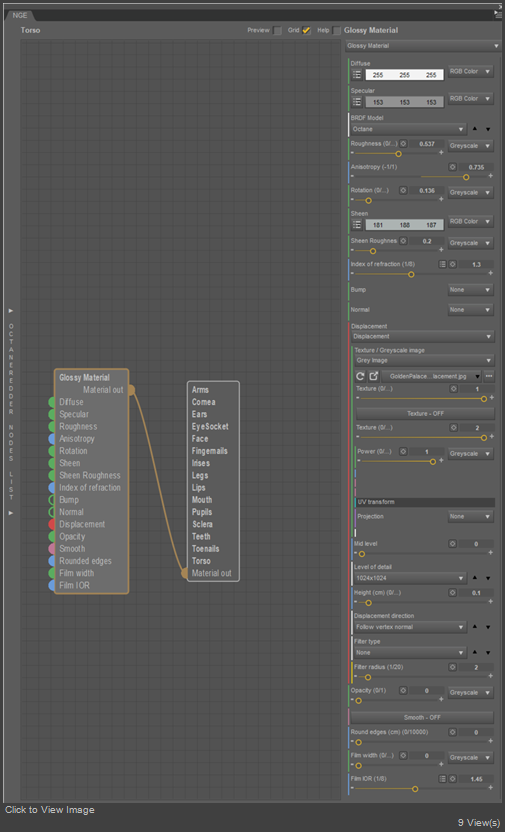This screenshot has width=505, height=832.
Task: Open the Roughness Greyscale dropdown
Action: pos(471,145)
